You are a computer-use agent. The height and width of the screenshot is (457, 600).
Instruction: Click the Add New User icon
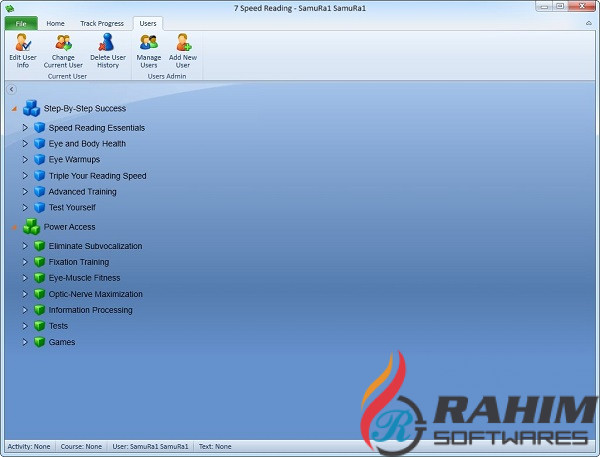tap(183, 42)
